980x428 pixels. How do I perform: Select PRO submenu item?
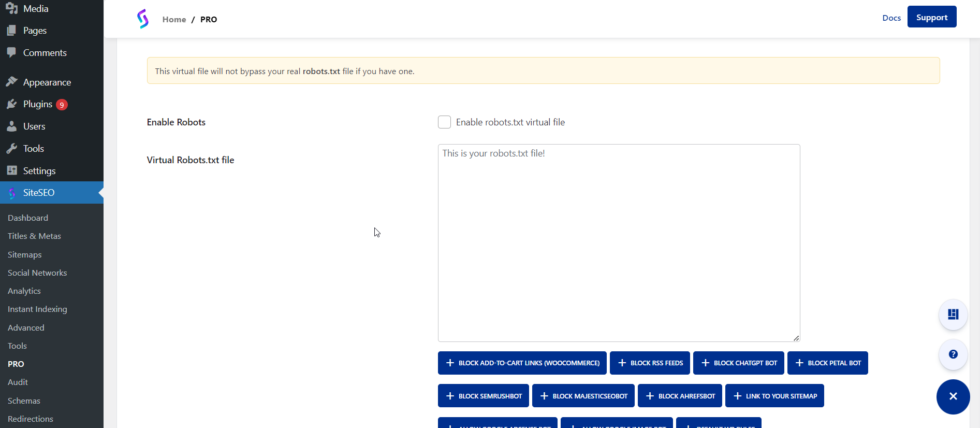pyautogui.click(x=16, y=364)
